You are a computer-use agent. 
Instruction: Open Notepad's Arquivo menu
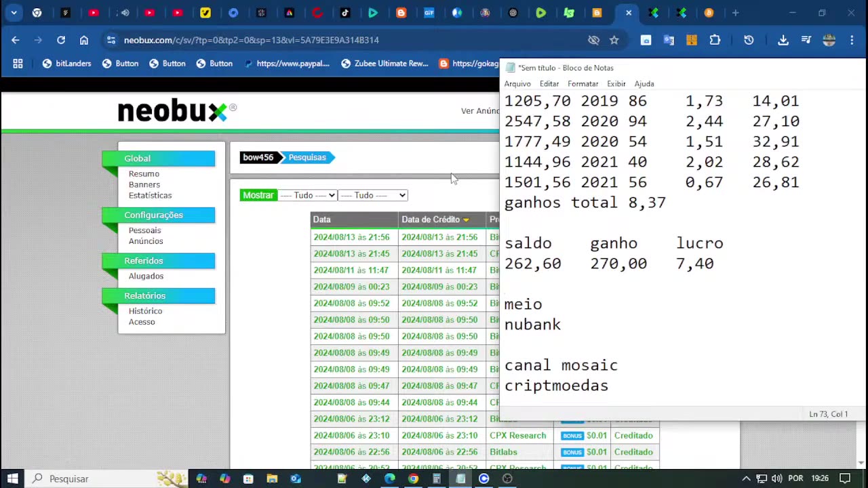pos(517,84)
